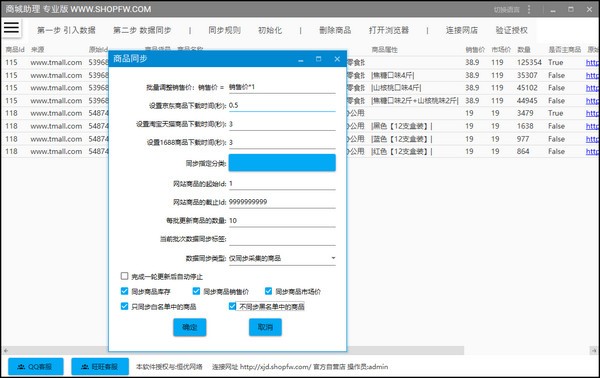The image size is (600, 378).
Task: Select quantity cell 44945
Action: [527, 101]
